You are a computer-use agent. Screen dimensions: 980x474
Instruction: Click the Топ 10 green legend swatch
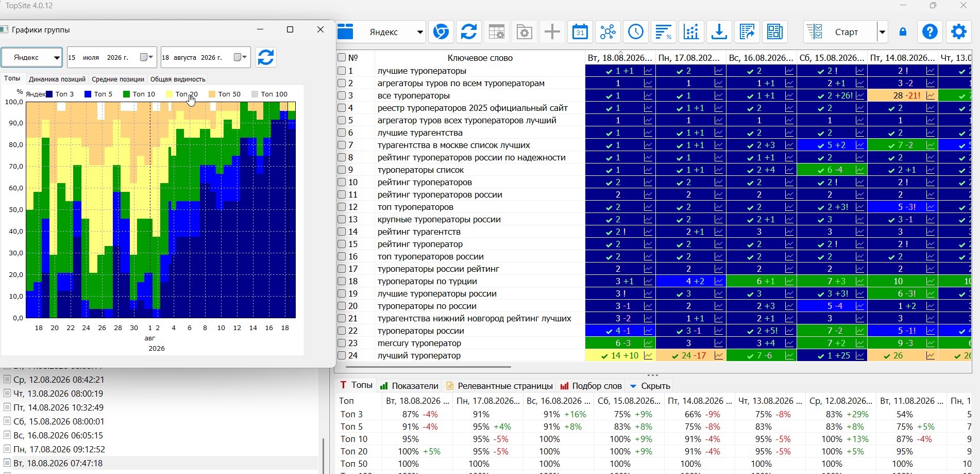(127, 94)
